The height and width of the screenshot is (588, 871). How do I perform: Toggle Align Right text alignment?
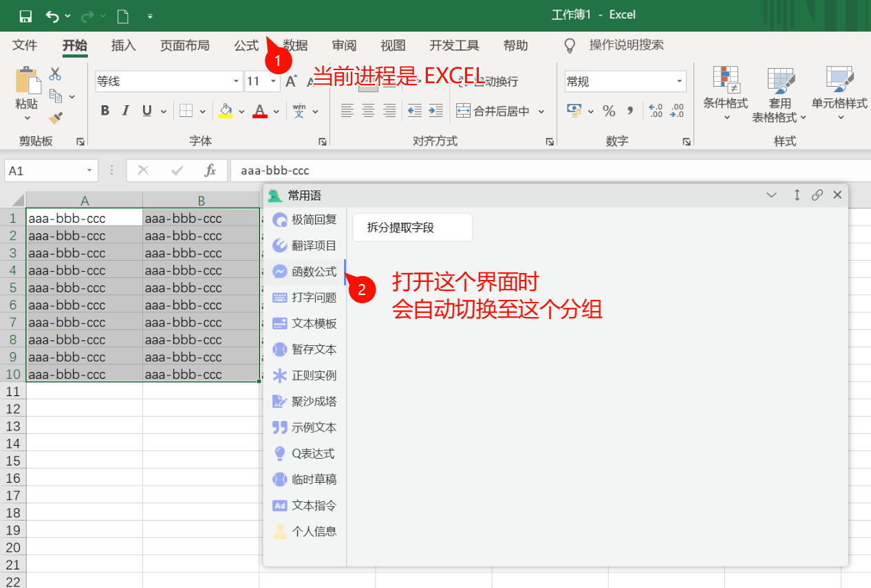(389, 111)
